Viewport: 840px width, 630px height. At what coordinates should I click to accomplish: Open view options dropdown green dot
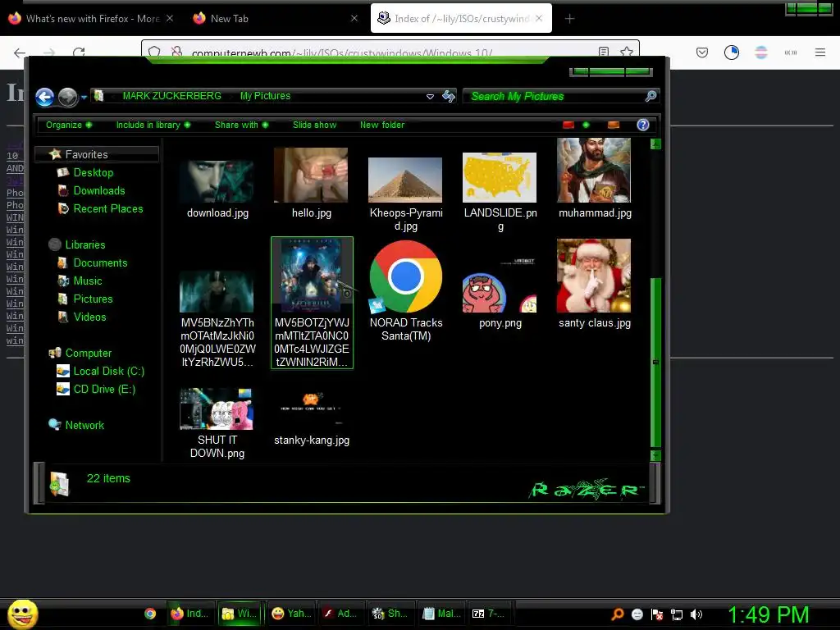click(x=586, y=125)
